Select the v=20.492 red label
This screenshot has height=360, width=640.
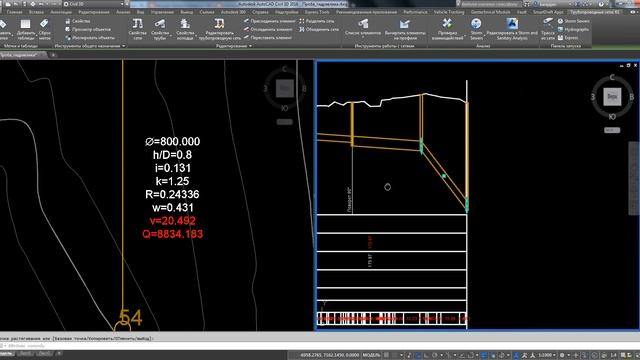click(x=173, y=221)
